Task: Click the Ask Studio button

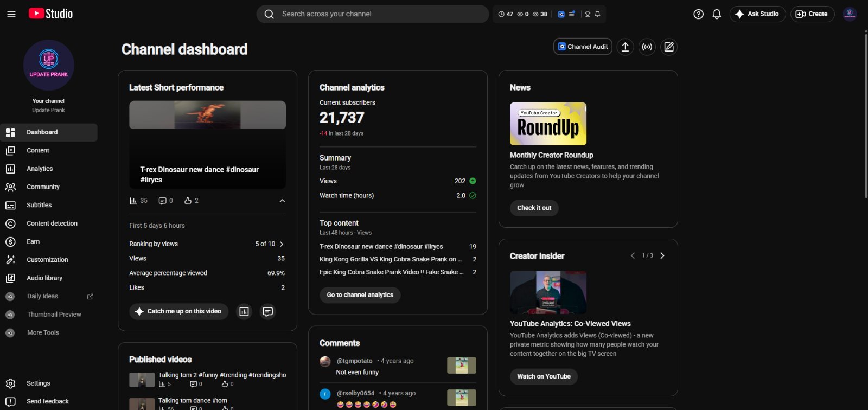Action: (757, 14)
